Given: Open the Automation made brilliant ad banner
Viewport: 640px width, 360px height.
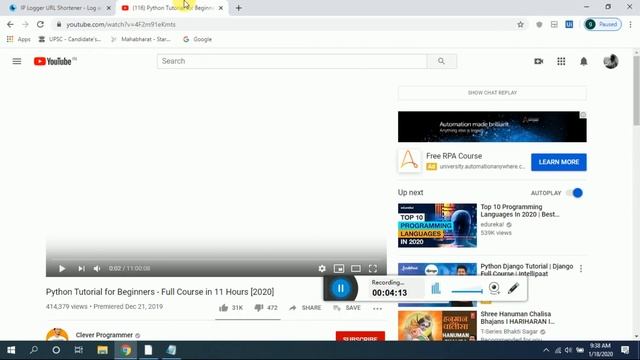Looking at the screenshot, I should (x=492, y=127).
